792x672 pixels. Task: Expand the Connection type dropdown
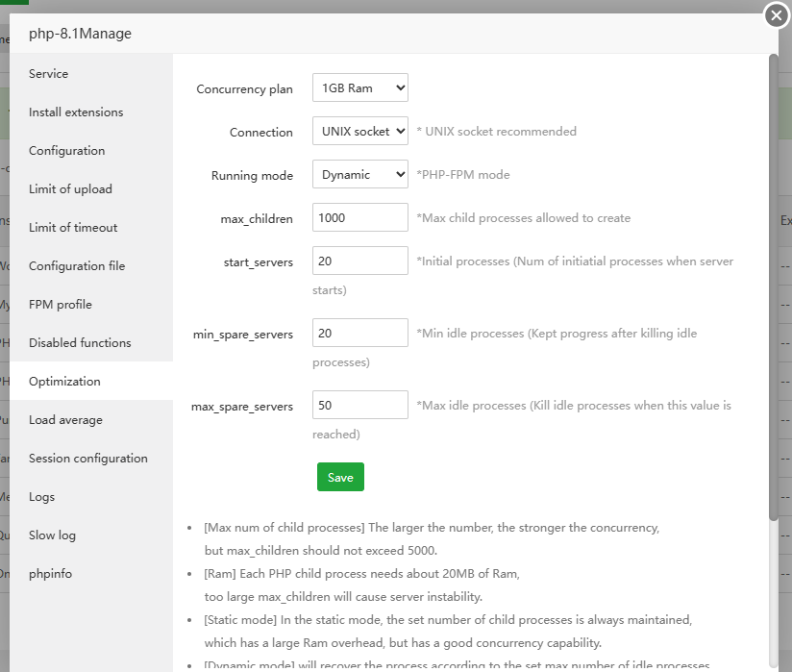[360, 132]
